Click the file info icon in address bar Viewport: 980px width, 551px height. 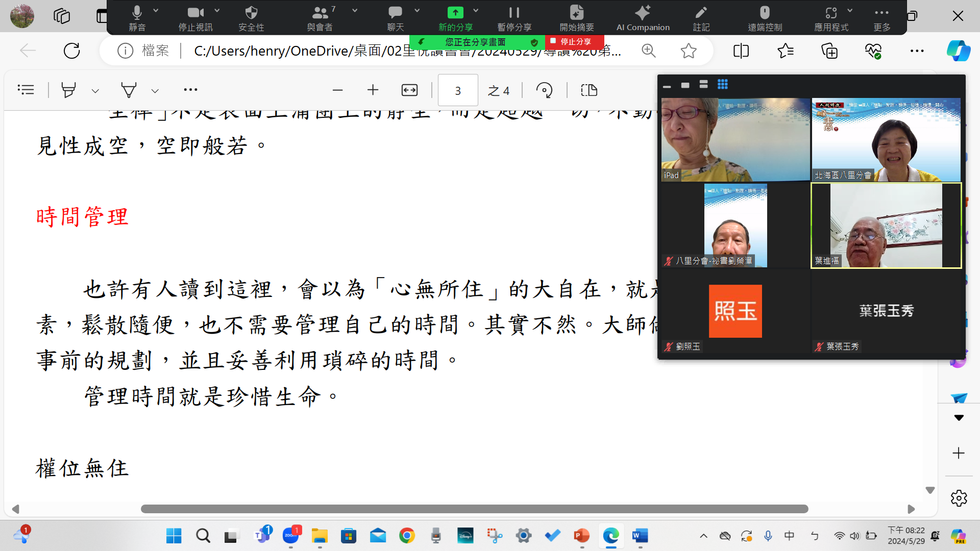click(125, 51)
